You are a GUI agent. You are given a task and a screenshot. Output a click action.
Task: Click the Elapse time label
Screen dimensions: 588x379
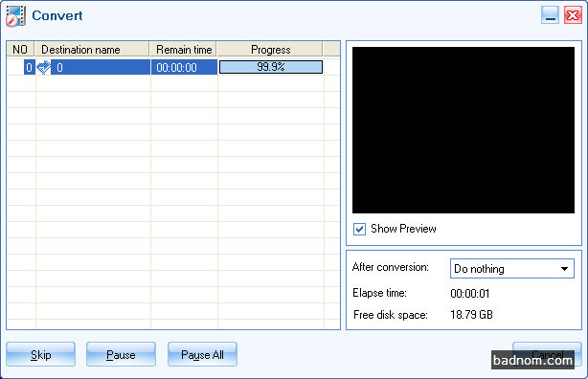[x=379, y=293]
